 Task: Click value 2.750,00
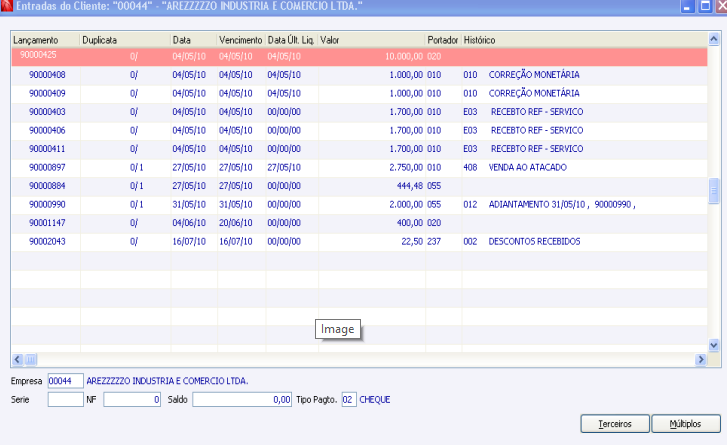406,167
